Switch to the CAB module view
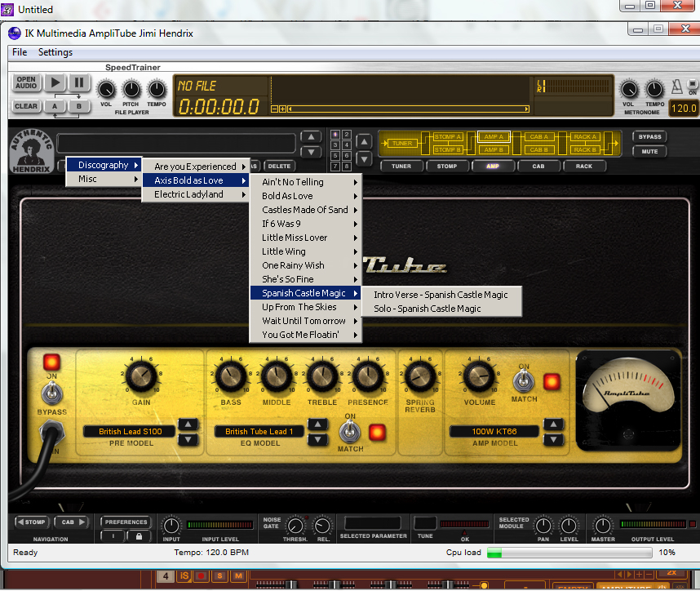Viewport: 700px width, 591px height. [x=539, y=166]
